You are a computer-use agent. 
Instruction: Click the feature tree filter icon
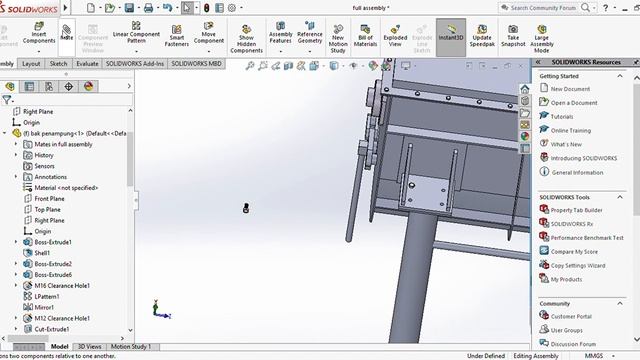pyautogui.click(x=7, y=100)
